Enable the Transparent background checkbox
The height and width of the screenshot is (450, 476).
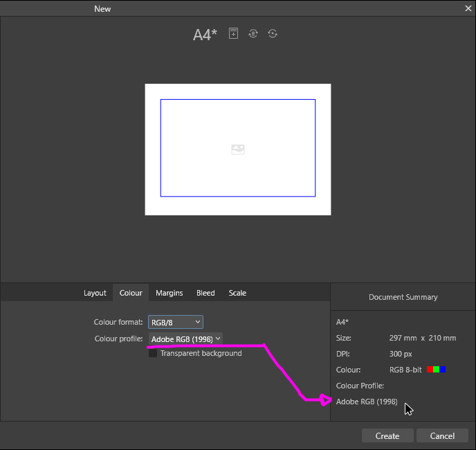point(153,353)
